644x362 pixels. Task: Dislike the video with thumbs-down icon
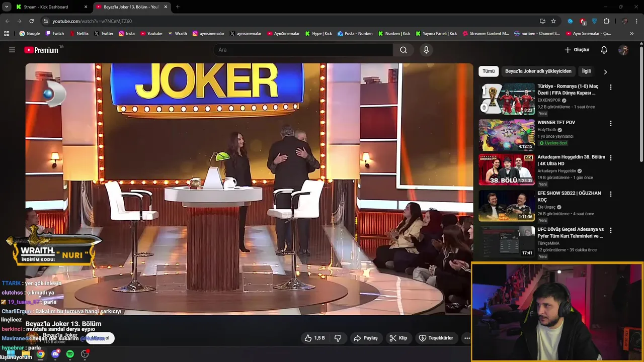click(338, 338)
